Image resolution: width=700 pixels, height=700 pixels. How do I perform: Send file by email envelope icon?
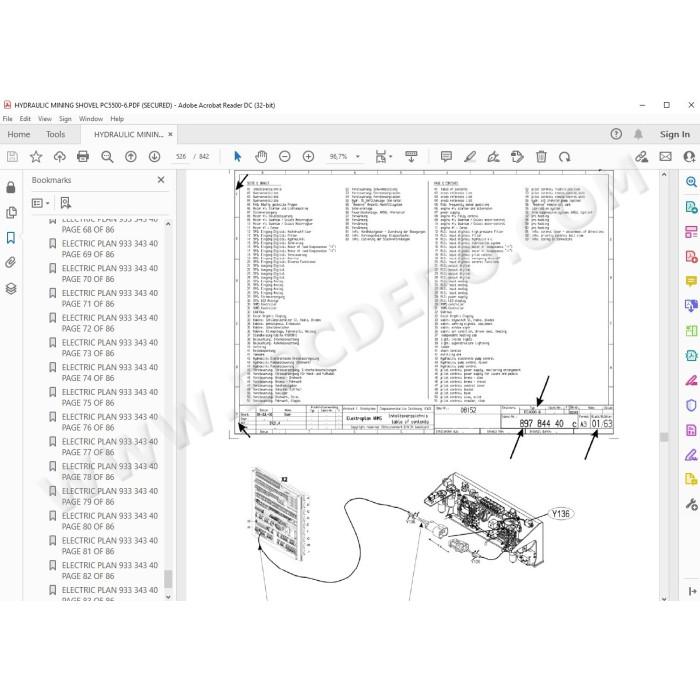(665, 157)
